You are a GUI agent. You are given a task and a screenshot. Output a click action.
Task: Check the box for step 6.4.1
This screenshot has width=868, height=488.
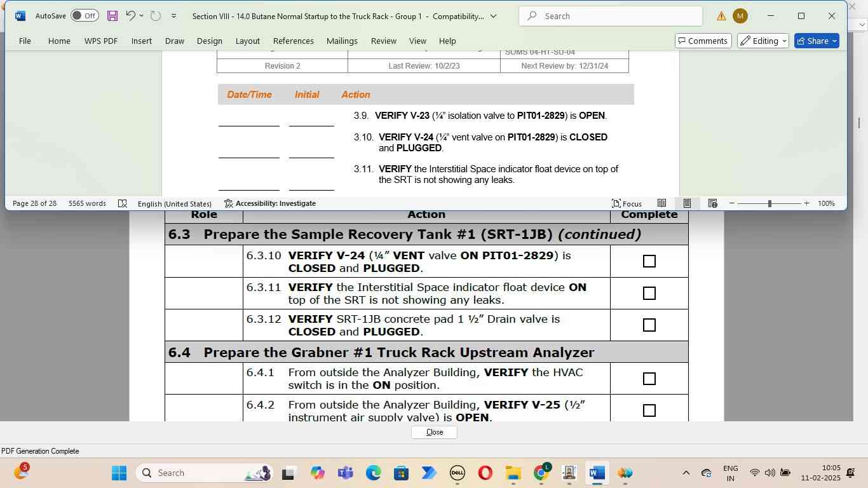tap(649, 379)
